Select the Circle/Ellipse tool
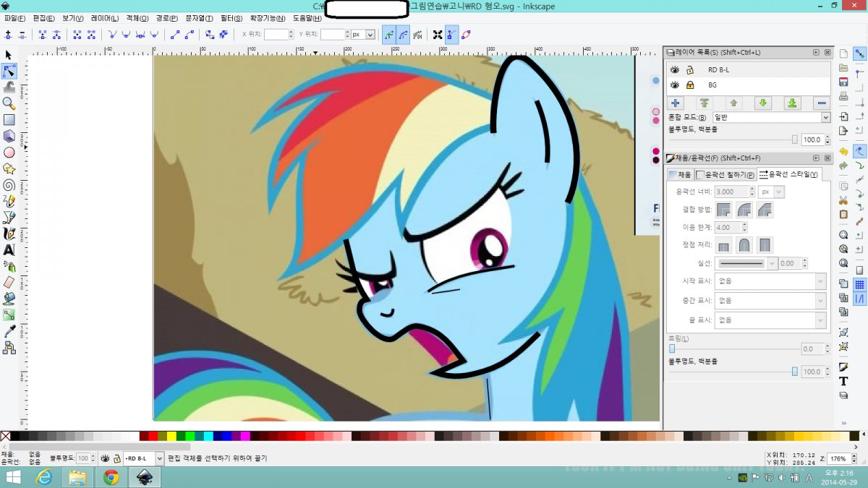868x488 pixels. [x=9, y=153]
